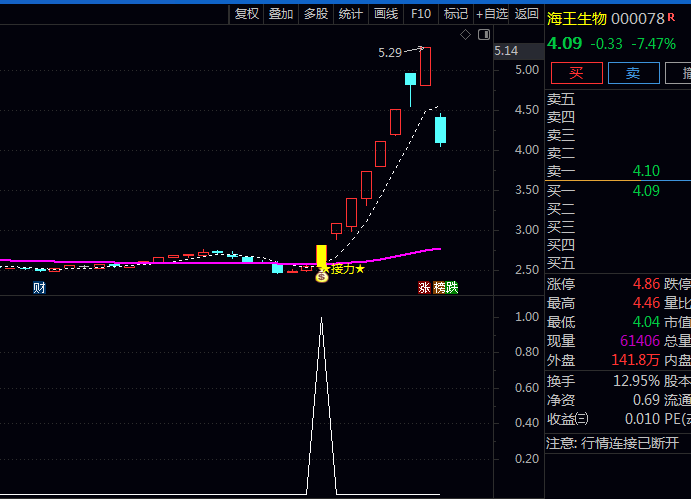The width and height of the screenshot is (691, 499).
Task: Add stock via +自选 button
Action: click(x=492, y=13)
